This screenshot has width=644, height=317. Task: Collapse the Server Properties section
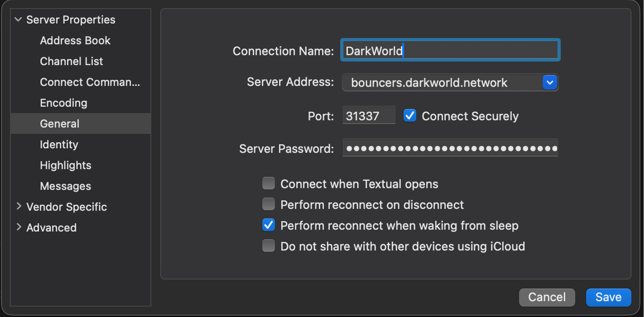[x=18, y=20]
